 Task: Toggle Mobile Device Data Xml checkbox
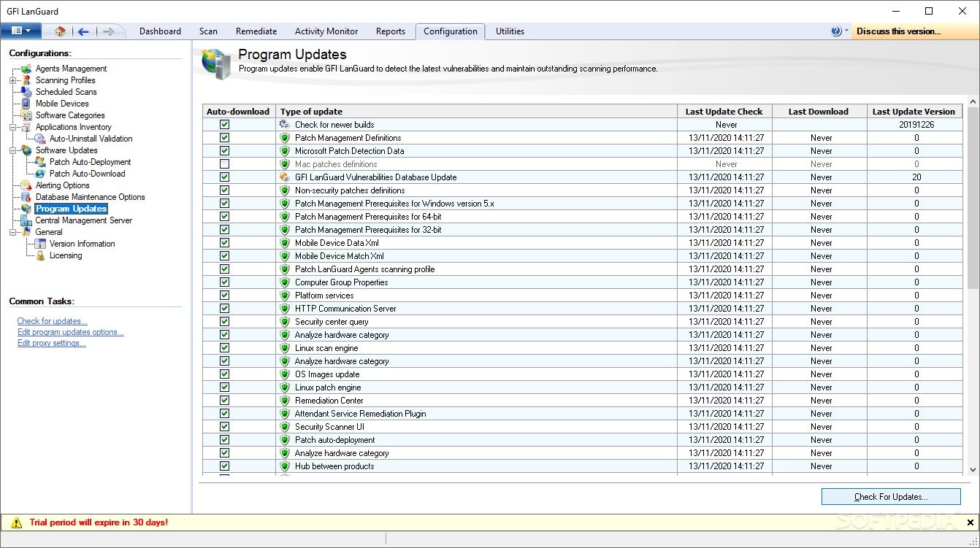[x=224, y=243]
